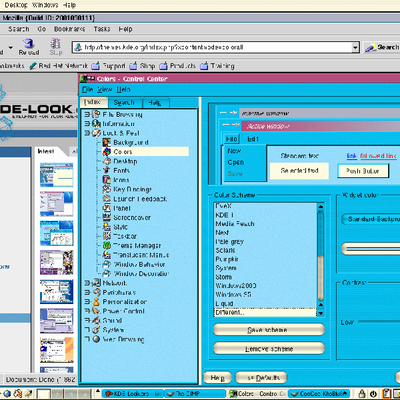Click the Reload icon in the Mozilla toolbar

pos(29,43)
